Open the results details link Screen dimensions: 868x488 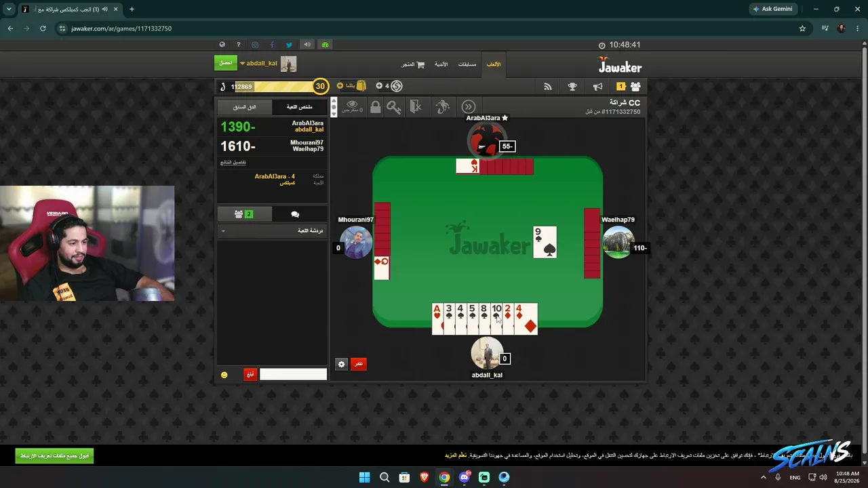click(233, 162)
